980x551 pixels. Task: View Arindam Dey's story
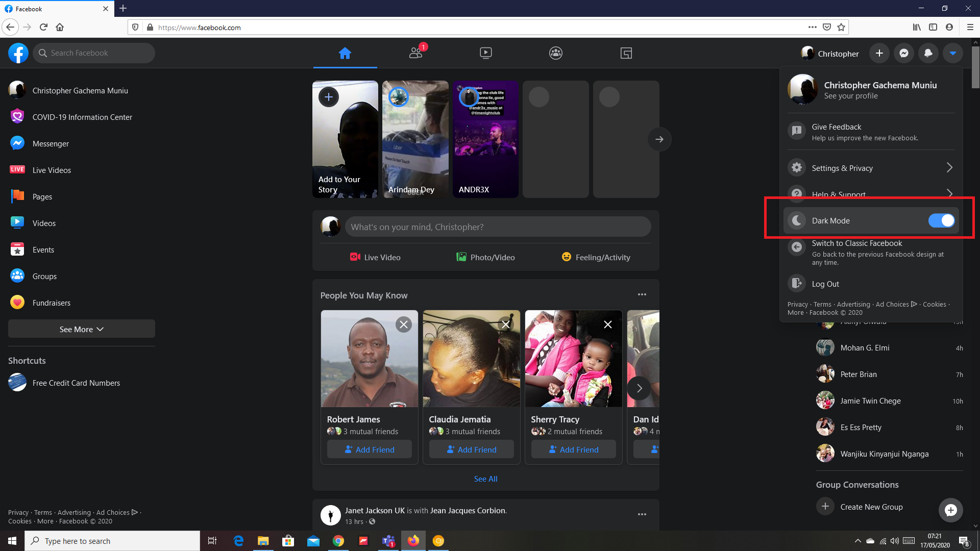click(415, 139)
